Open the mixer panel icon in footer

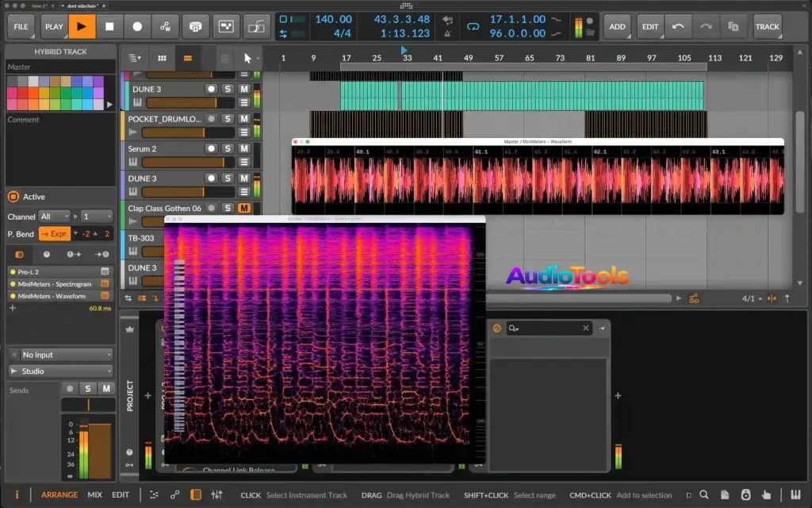point(216,495)
